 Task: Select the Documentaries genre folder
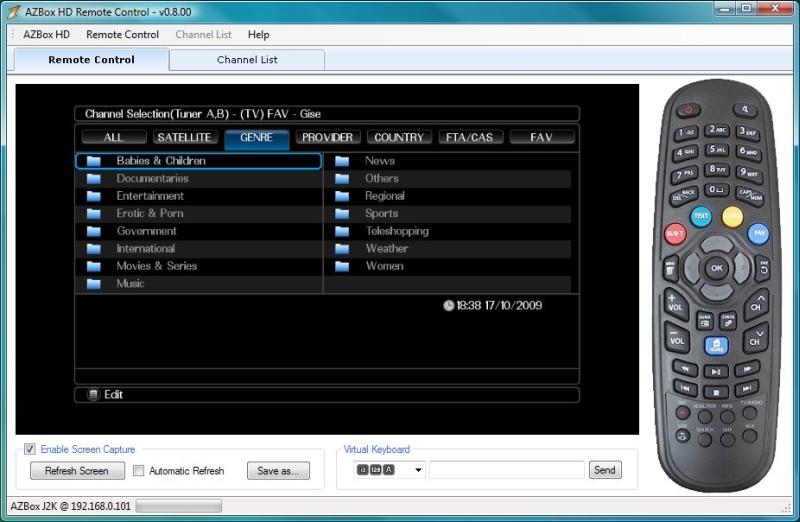point(198,179)
